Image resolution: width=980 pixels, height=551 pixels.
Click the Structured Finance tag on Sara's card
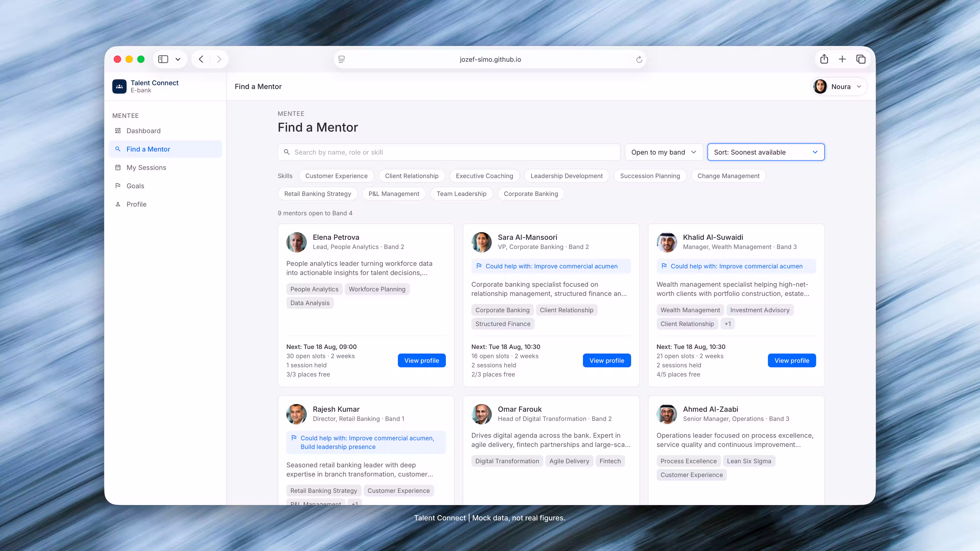tap(503, 324)
